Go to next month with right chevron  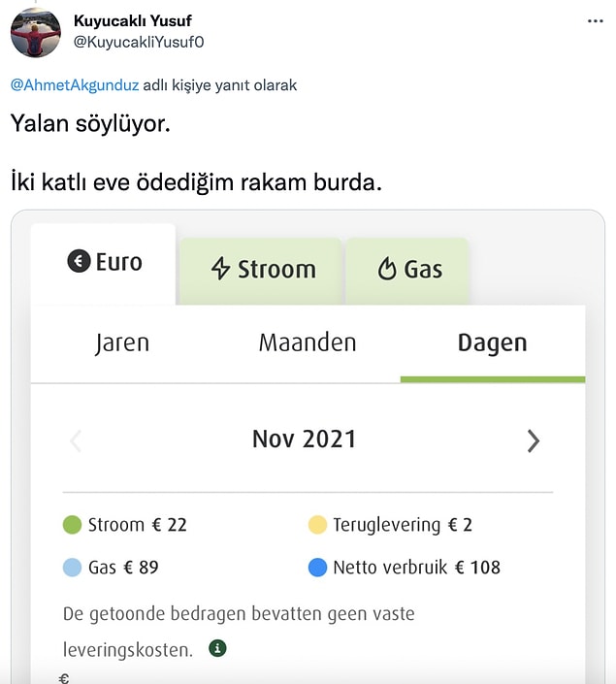[x=534, y=441]
